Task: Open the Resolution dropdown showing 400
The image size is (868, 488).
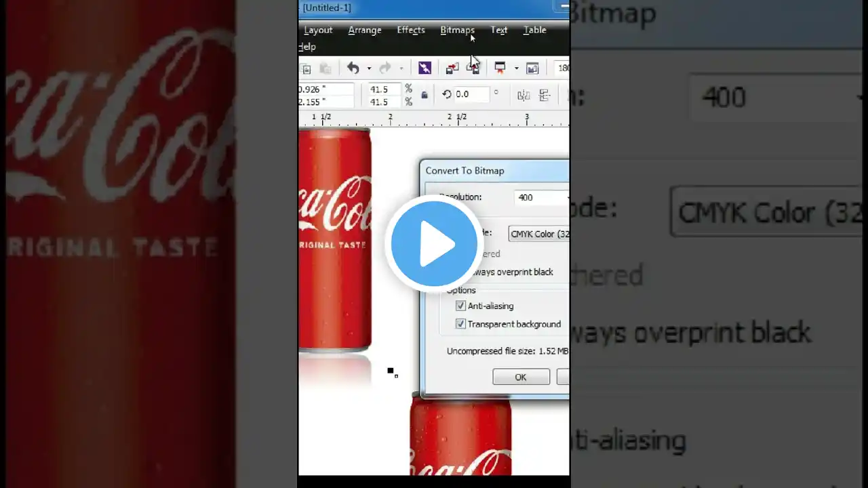Action: [x=567, y=197]
